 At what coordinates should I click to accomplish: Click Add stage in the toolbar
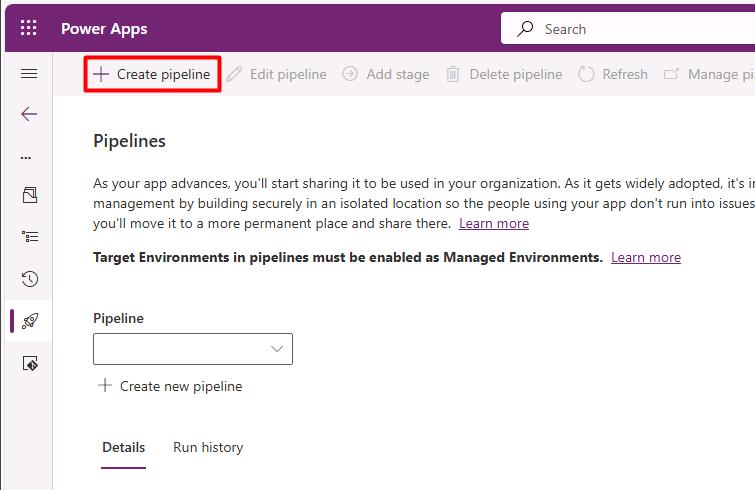pos(386,74)
